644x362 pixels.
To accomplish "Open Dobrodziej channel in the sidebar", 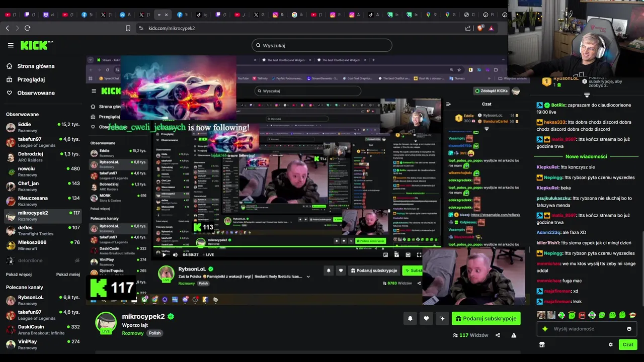I will point(43,157).
